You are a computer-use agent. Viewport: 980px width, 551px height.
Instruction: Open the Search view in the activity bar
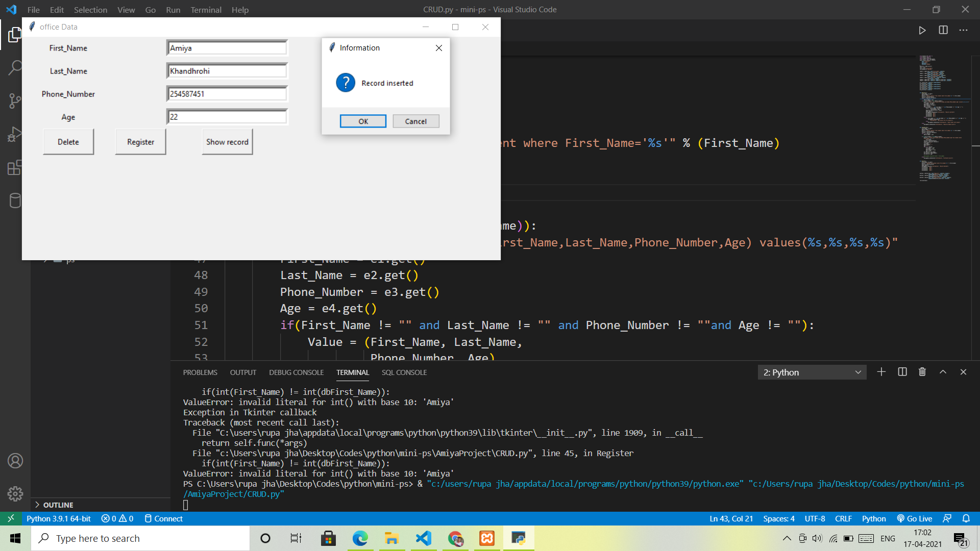[x=15, y=67]
